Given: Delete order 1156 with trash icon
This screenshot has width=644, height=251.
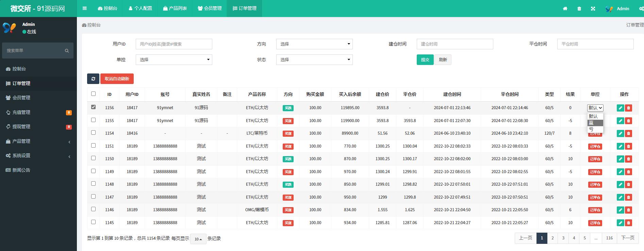Looking at the screenshot, I should (x=629, y=108).
